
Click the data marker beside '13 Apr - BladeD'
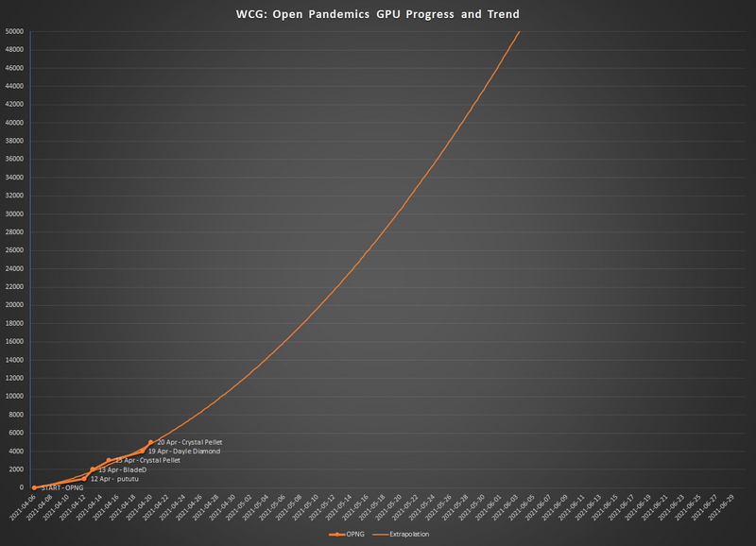pyautogui.click(x=93, y=469)
